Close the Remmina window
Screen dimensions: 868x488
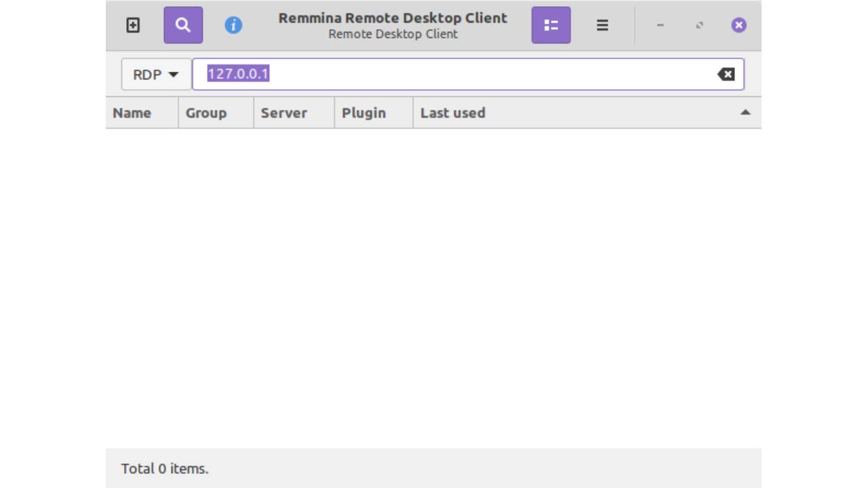pos(738,25)
